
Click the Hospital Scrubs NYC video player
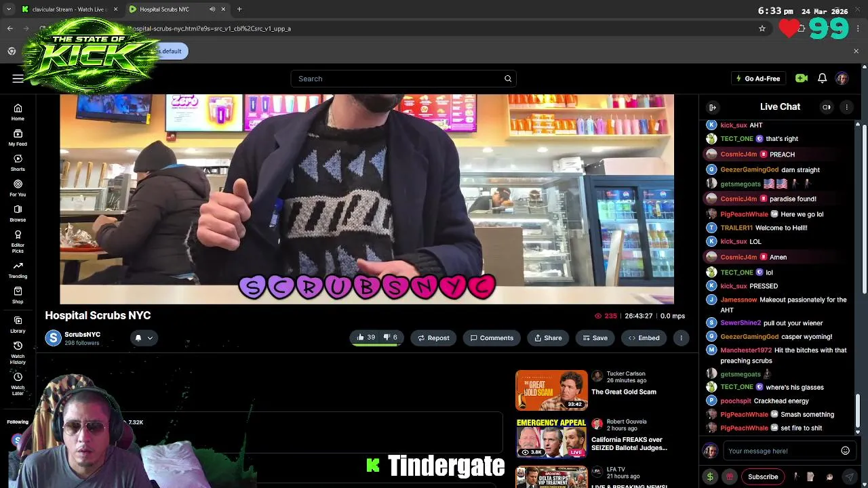[367, 199]
